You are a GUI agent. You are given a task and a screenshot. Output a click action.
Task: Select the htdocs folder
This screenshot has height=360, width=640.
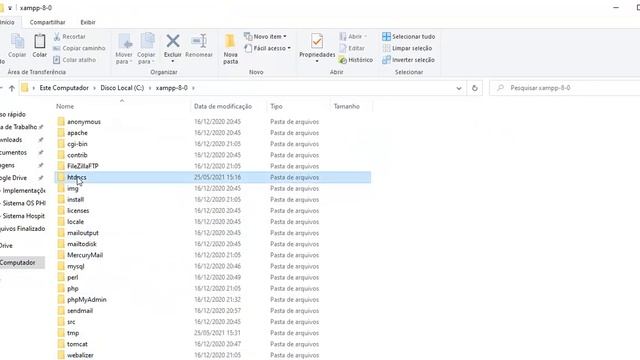click(x=213, y=177)
